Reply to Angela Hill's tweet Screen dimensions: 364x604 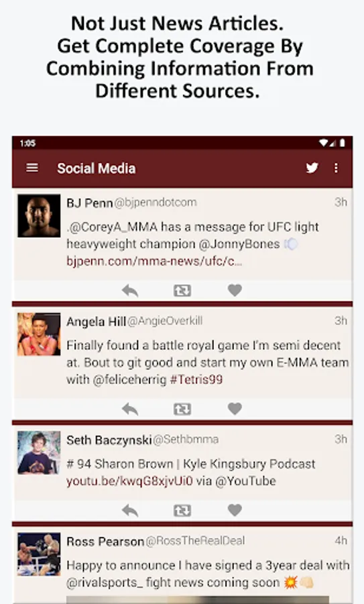(130, 409)
